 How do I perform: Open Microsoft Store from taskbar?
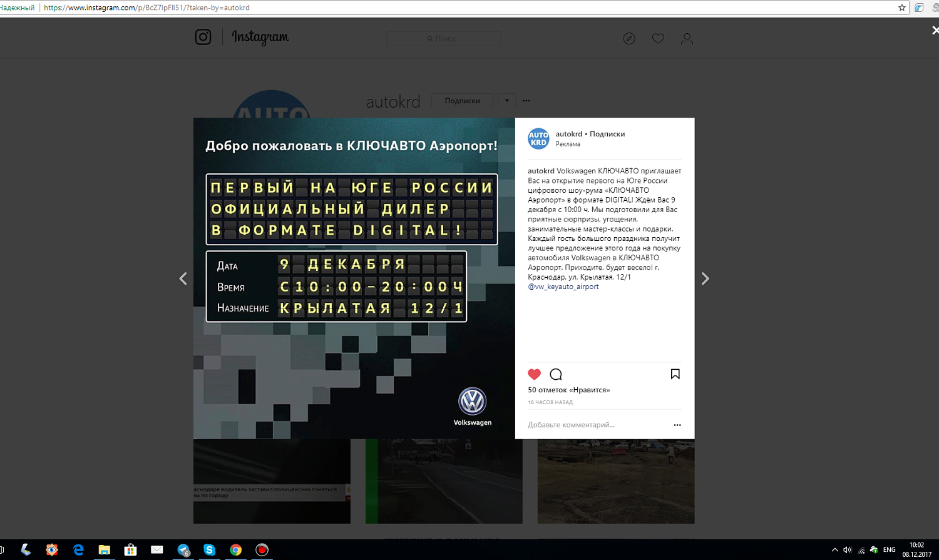click(x=131, y=549)
